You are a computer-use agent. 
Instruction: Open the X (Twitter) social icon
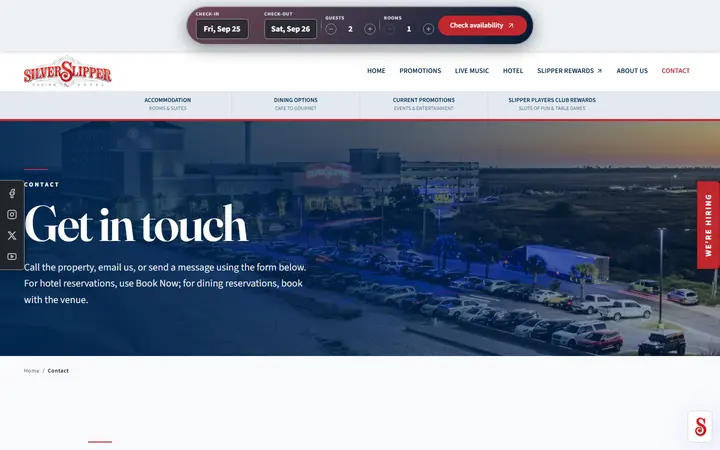12,236
